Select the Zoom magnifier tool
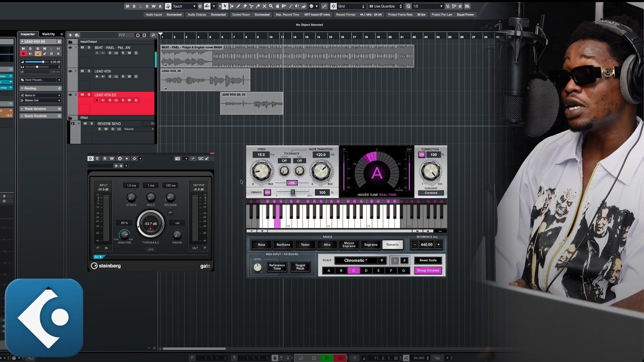644x362 pixels. [x=271, y=6]
